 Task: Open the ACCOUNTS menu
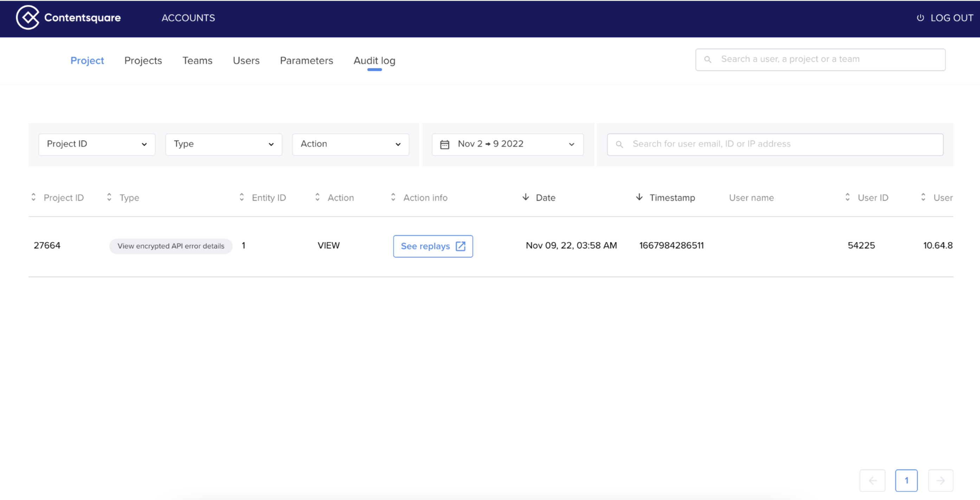tap(188, 18)
